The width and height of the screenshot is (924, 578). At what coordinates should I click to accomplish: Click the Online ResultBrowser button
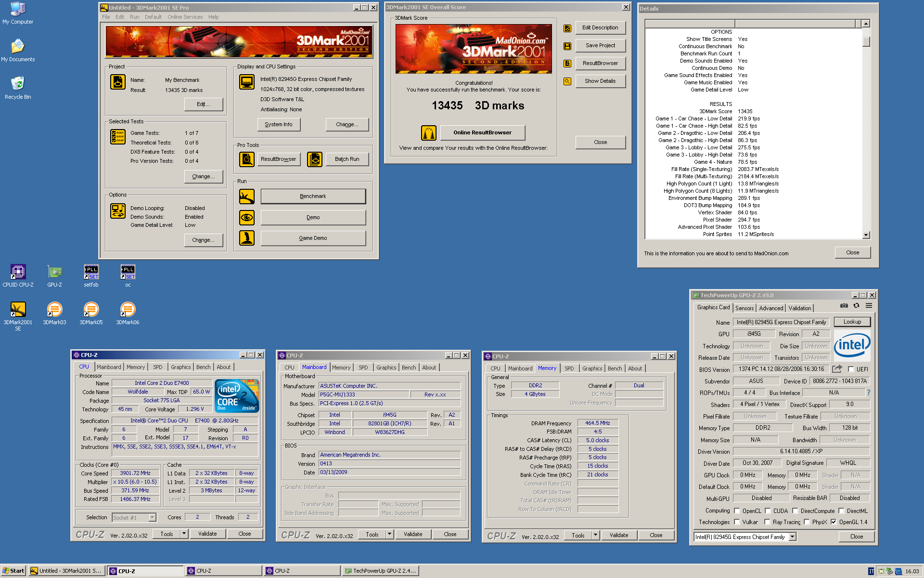click(x=482, y=132)
